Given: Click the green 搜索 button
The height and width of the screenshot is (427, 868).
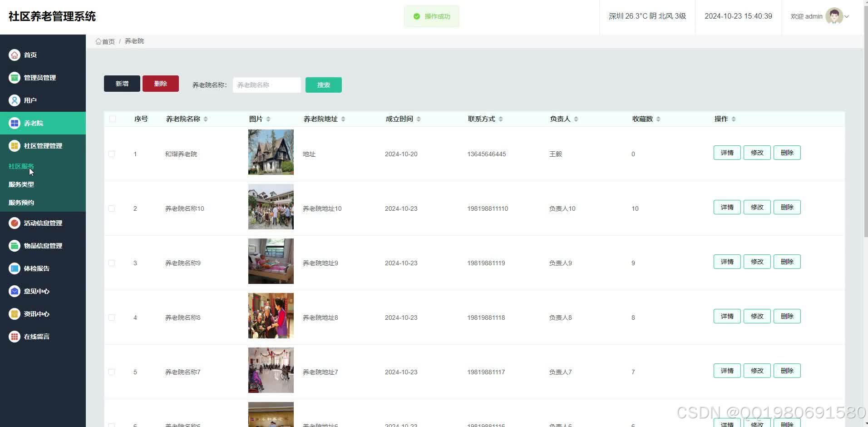Looking at the screenshot, I should [x=324, y=85].
